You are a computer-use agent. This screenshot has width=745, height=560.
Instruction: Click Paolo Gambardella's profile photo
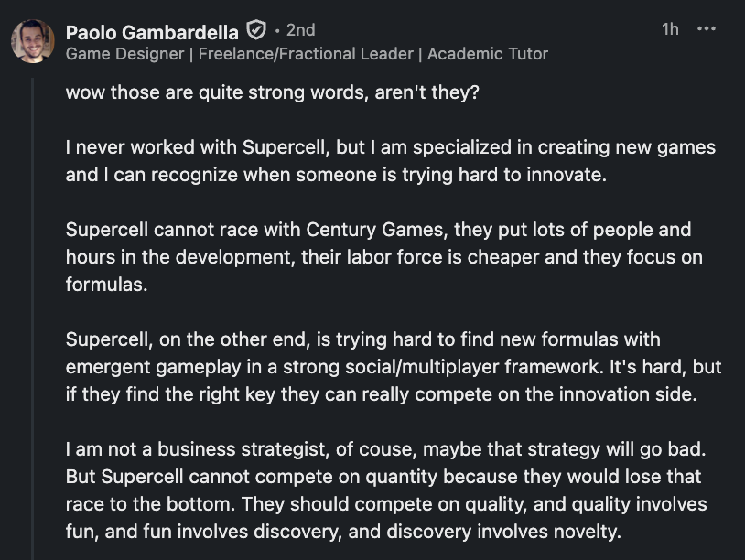[32, 41]
